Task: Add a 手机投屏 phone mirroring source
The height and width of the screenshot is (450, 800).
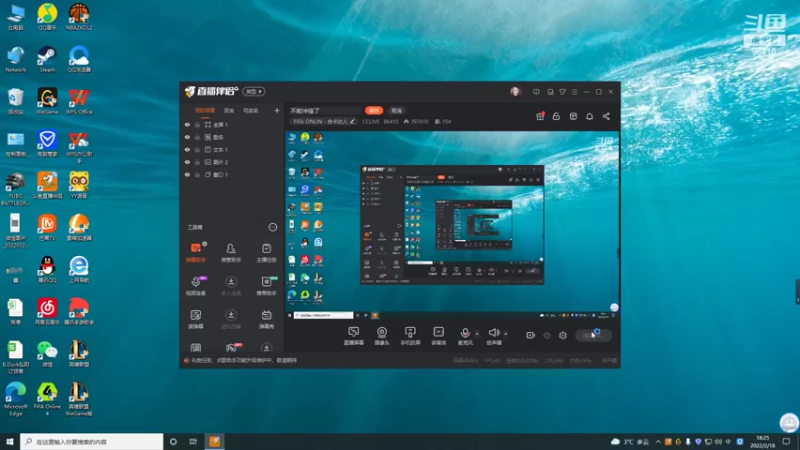Action: (410, 336)
